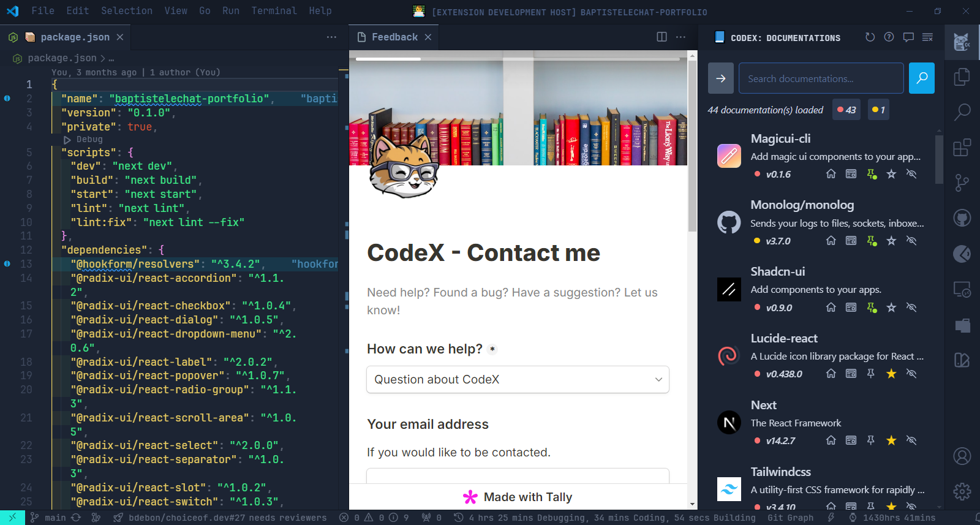Open the Selection menu

click(x=127, y=10)
